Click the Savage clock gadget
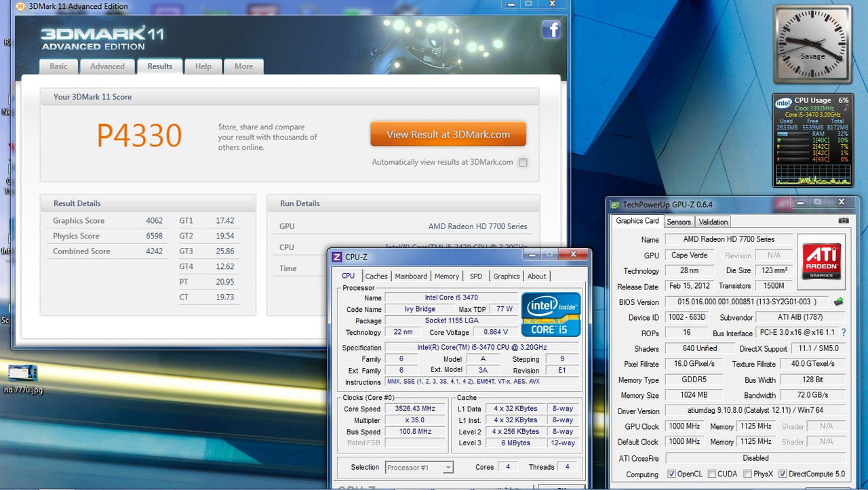 click(812, 45)
